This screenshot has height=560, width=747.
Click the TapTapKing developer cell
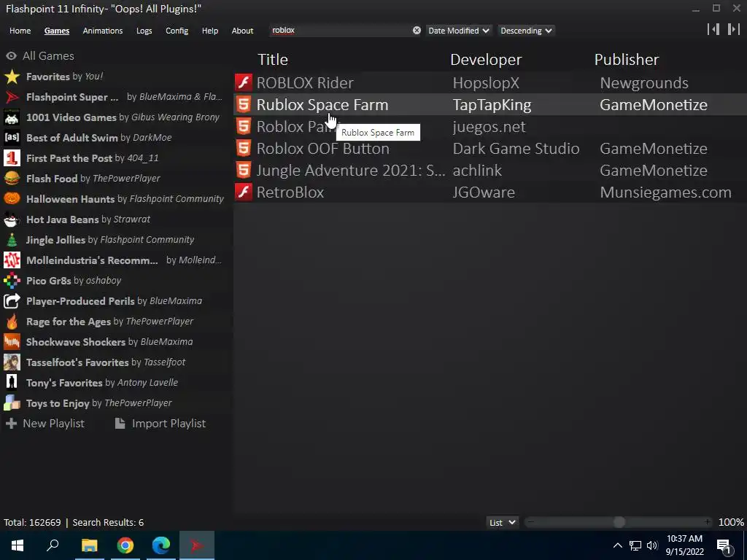pos(492,105)
